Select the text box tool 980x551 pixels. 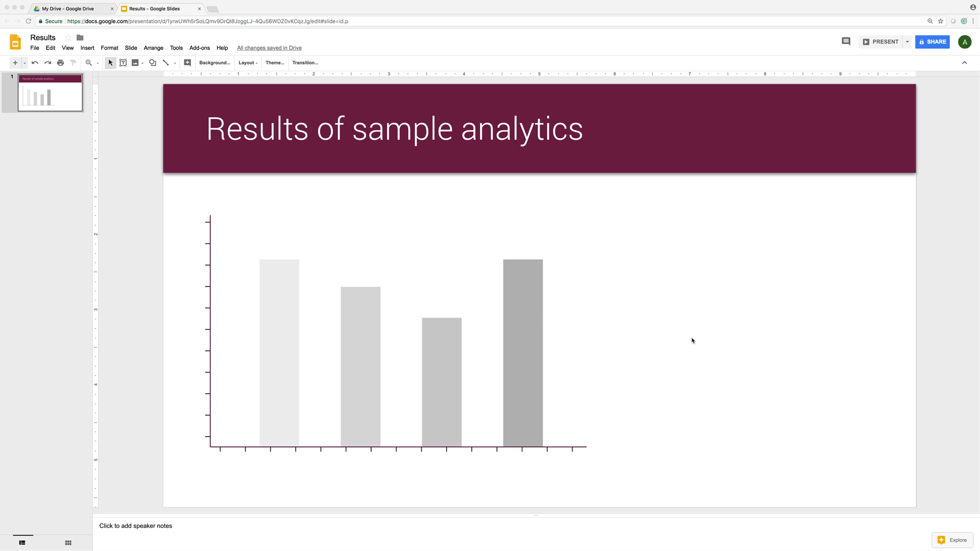coord(123,63)
